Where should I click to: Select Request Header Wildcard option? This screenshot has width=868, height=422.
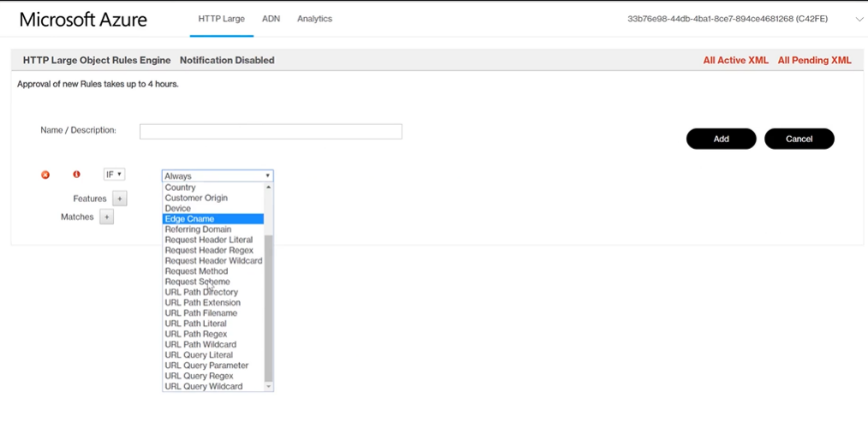click(213, 260)
